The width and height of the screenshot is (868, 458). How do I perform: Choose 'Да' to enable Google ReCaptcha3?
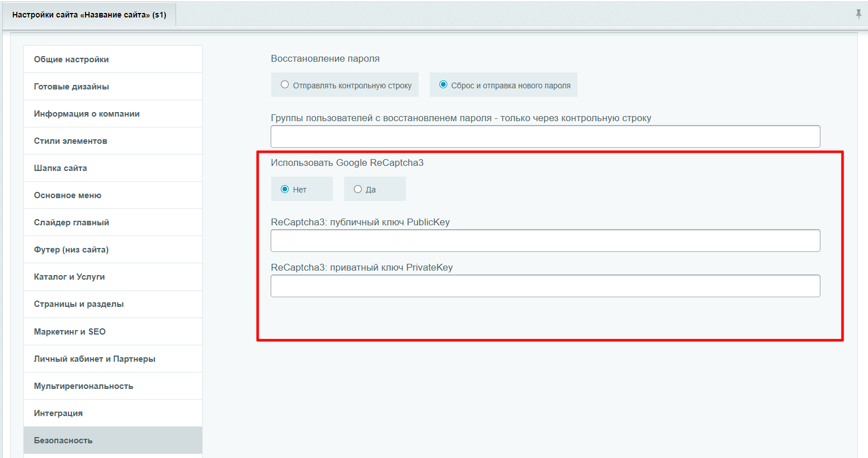pos(358,189)
